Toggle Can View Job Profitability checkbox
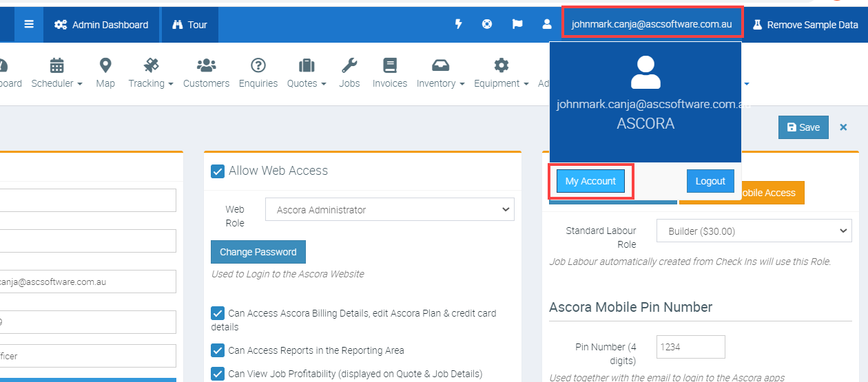This screenshot has width=868, height=382. (218, 374)
